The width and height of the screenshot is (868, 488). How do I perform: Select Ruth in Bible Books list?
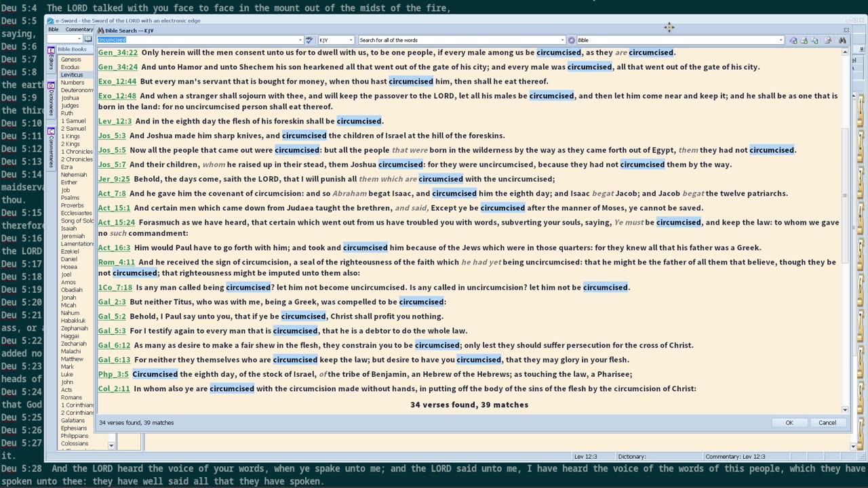coord(66,113)
